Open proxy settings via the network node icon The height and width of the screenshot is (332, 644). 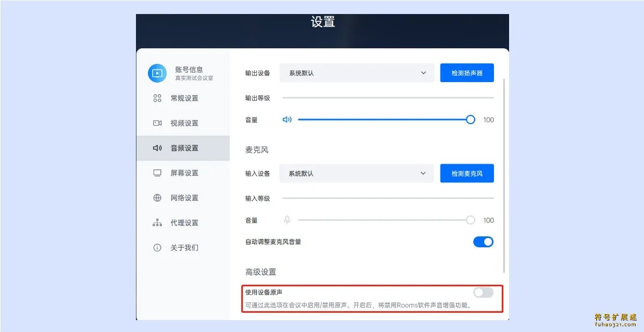click(157, 222)
